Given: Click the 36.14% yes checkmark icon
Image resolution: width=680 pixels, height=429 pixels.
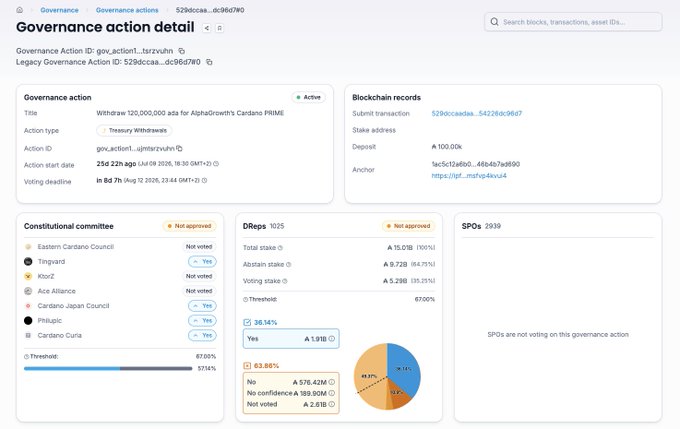Looking at the screenshot, I should pyautogui.click(x=247, y=322).
